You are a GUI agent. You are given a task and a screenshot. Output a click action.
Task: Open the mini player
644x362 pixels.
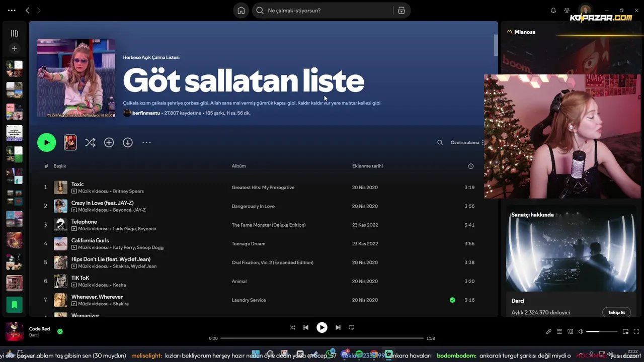(625, 332)
